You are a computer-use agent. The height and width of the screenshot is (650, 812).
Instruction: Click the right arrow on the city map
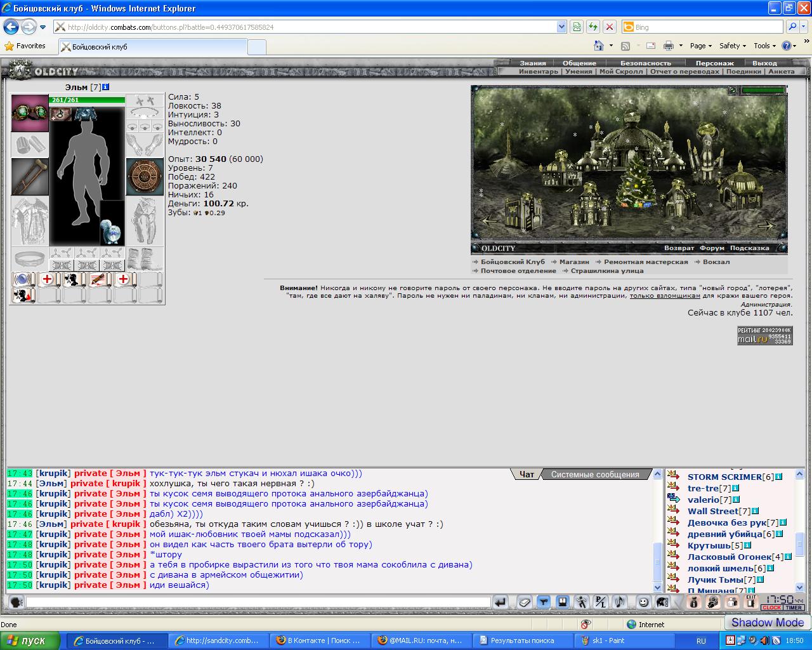tap(766, 225)
